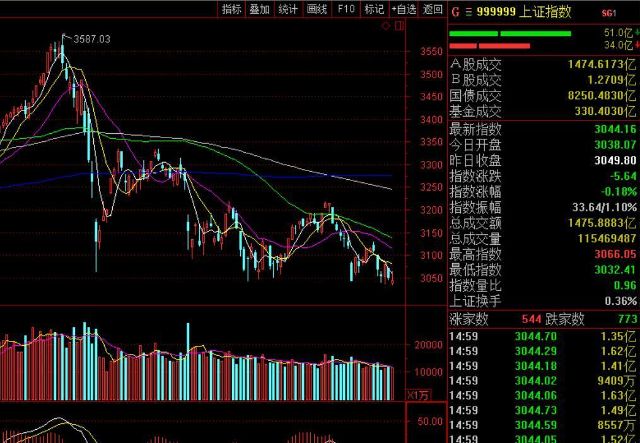
Task: Select the 标记 mark button
Action: pos(374,9)
